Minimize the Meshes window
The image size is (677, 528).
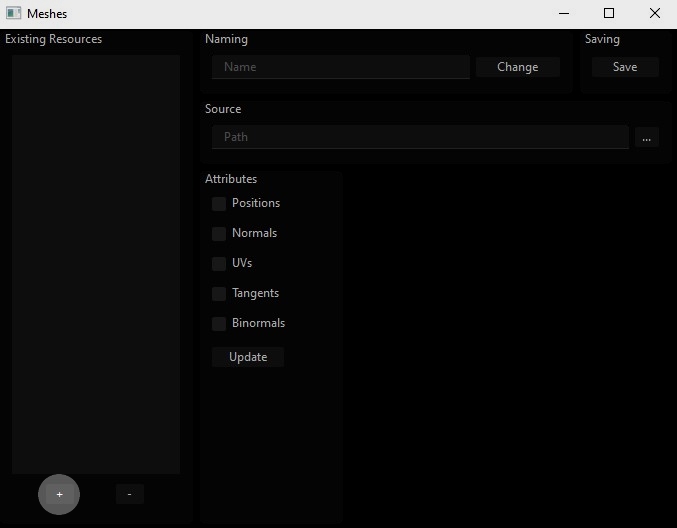pyautogui.click(x=564, y=13)
